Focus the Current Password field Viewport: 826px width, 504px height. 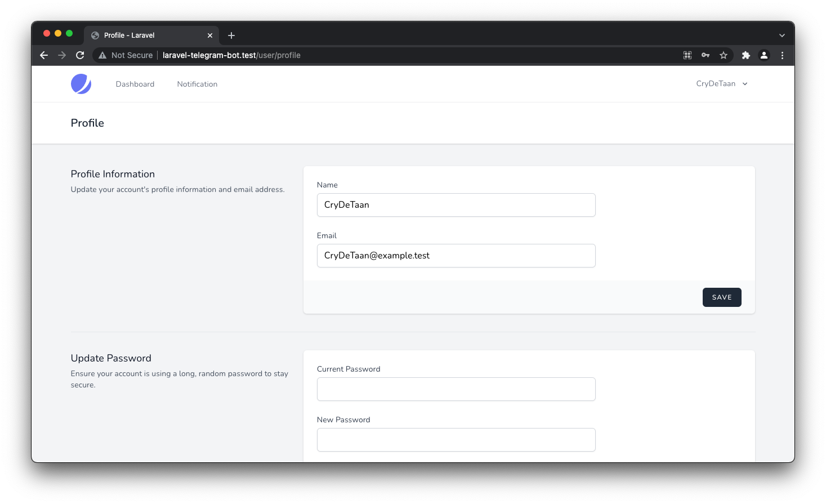pyautogui.click(x=456, y=389)
